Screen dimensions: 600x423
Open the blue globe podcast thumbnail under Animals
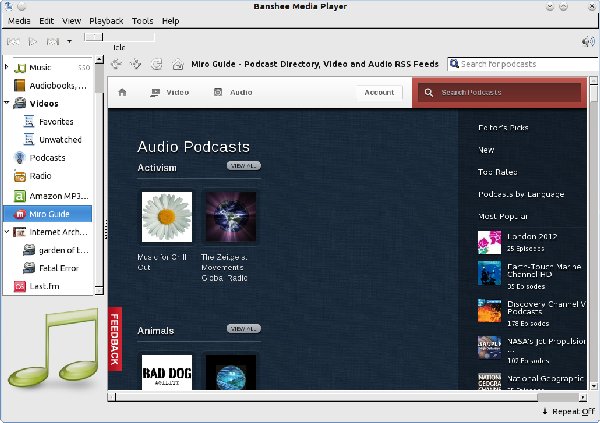pyautogui.click(x=231, y=372)
